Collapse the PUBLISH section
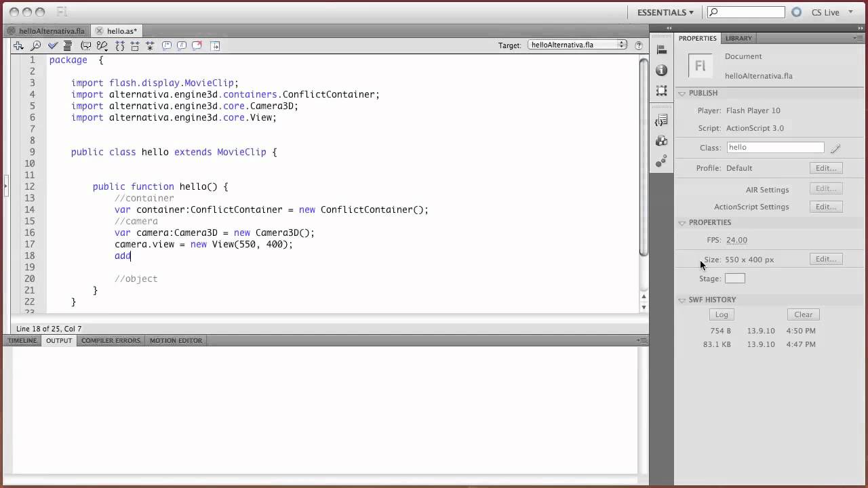Viewport: 868px width, 488px height. coord(682,94)
